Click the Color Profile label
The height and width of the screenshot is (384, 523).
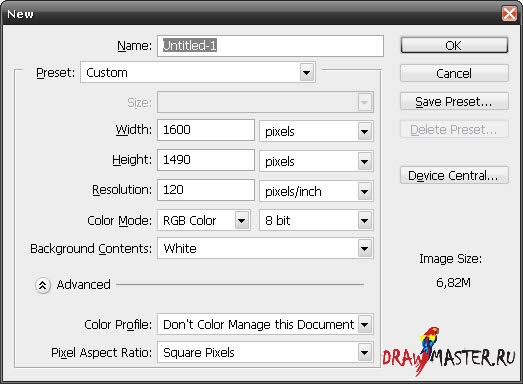click(x=118, y=324)
